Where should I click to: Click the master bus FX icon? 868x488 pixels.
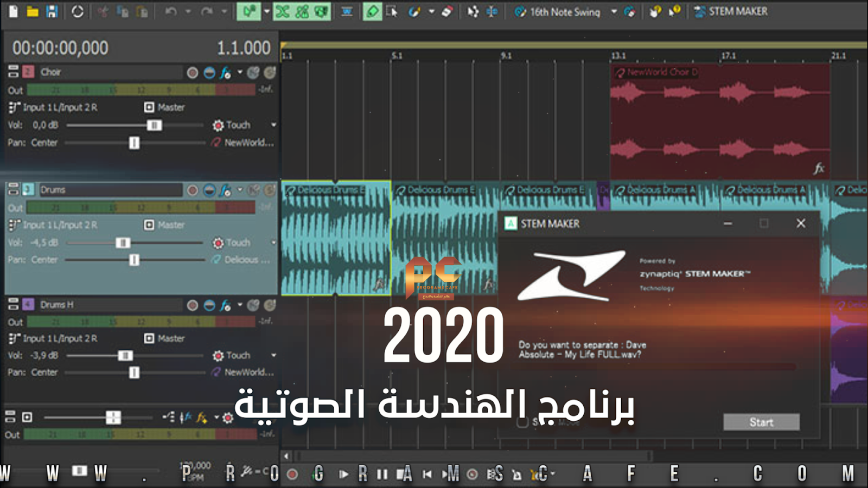(x=201, y=418)
